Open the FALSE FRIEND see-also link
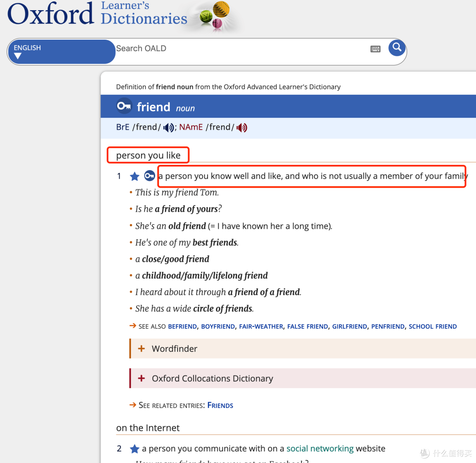This screenshot has width=476, height=463. 308,326
